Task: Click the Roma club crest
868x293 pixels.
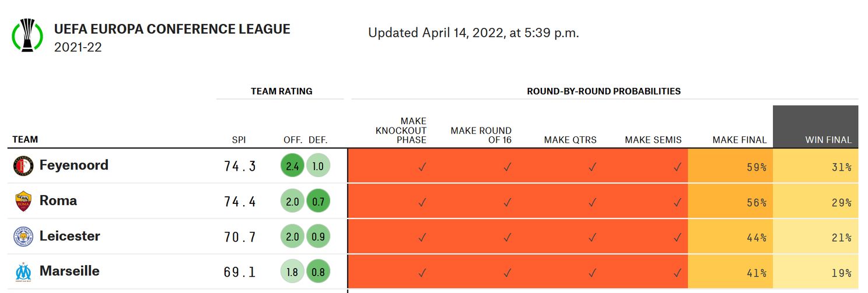Action: pos(23,202)
